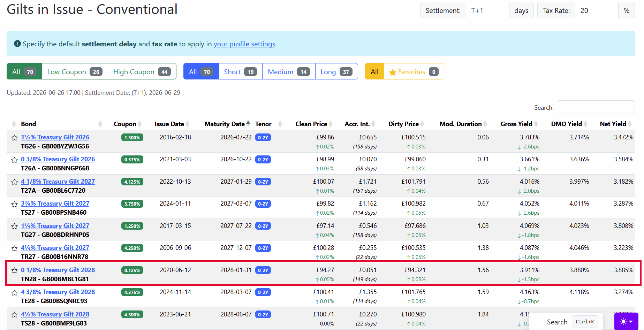This screenshot has height=330, width=644.
Task: Favorite the 1½% Treasury Gilt 2026 star
Action: coord(14,138)
